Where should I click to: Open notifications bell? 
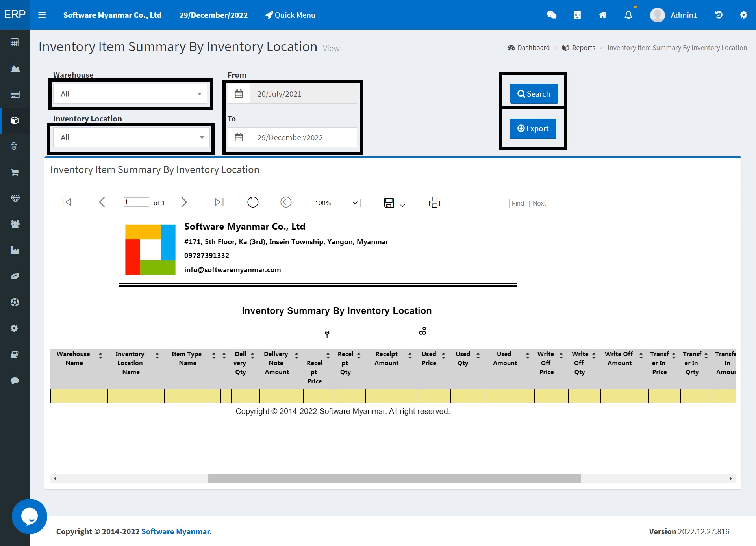click(x=628, y=15)
